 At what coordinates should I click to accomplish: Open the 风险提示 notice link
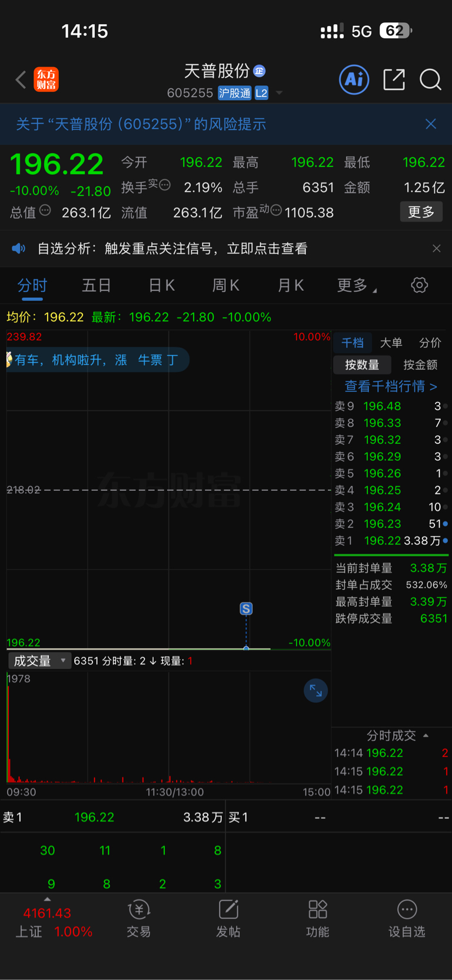pos(141,124)
